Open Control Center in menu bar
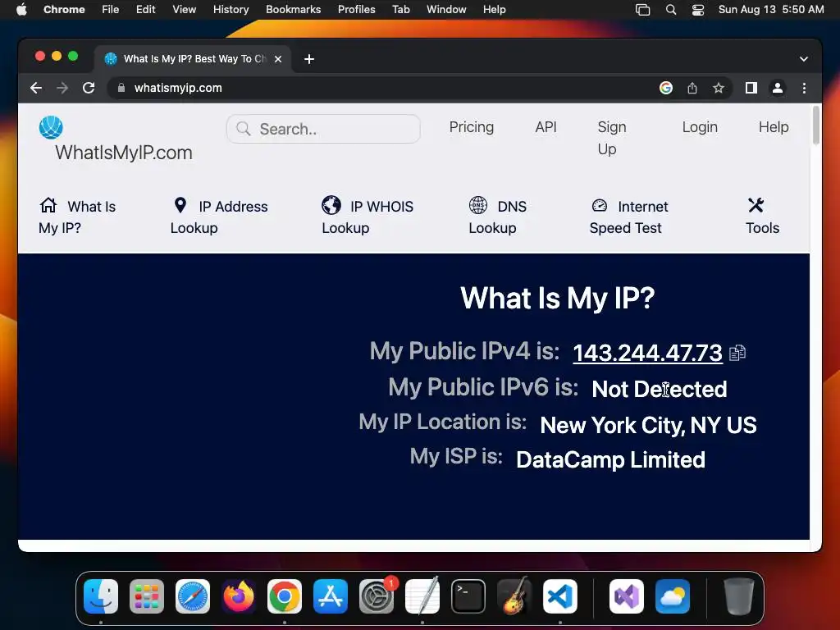 pyautogui.click(x=698, y=10)
